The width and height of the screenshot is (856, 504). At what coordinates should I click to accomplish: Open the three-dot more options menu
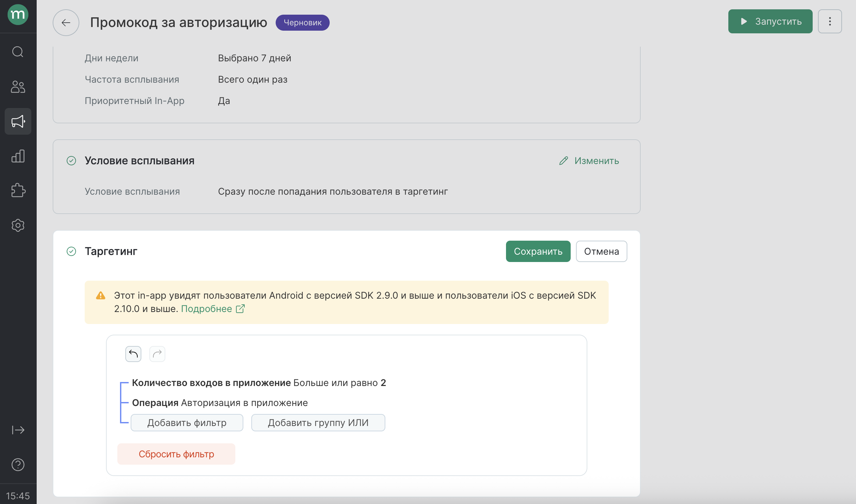point(830,21)
